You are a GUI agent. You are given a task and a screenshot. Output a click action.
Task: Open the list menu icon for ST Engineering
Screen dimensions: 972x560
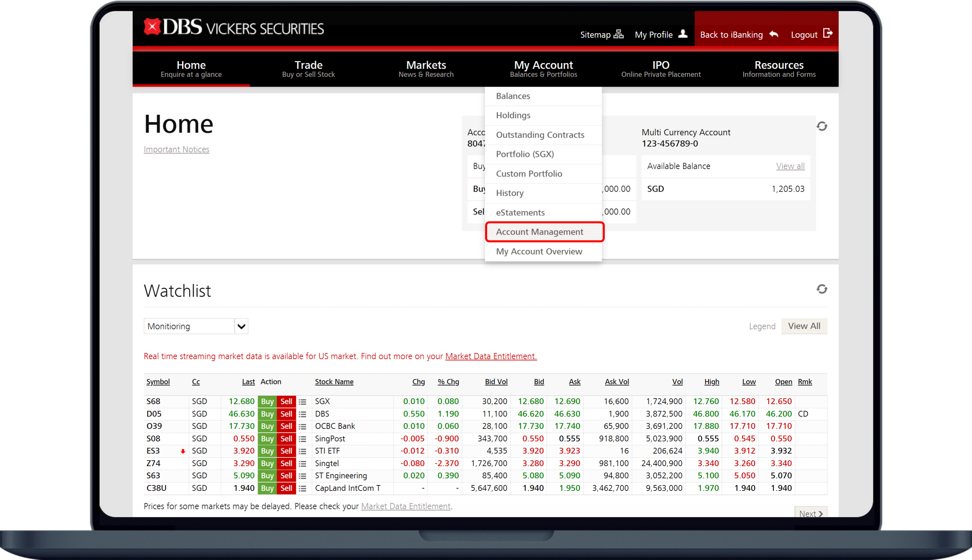(303, 476)
